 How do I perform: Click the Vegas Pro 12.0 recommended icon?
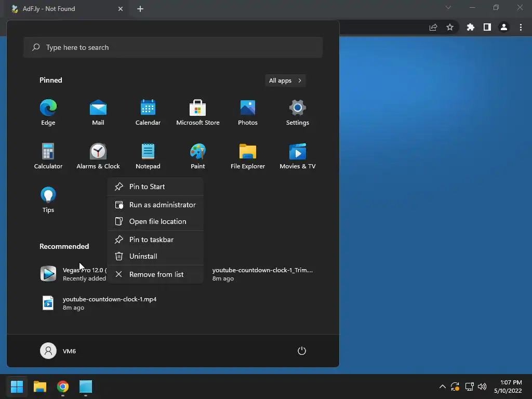pos(48,274)
